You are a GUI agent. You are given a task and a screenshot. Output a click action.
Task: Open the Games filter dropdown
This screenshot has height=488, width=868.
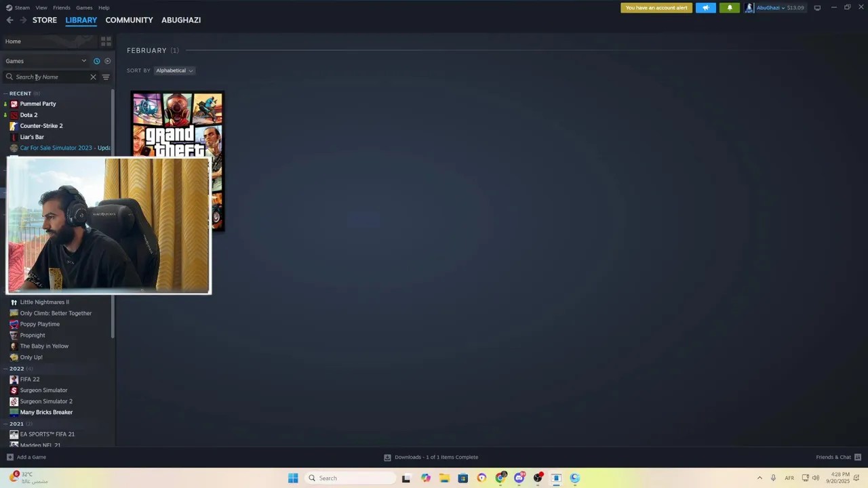point(46,61)
